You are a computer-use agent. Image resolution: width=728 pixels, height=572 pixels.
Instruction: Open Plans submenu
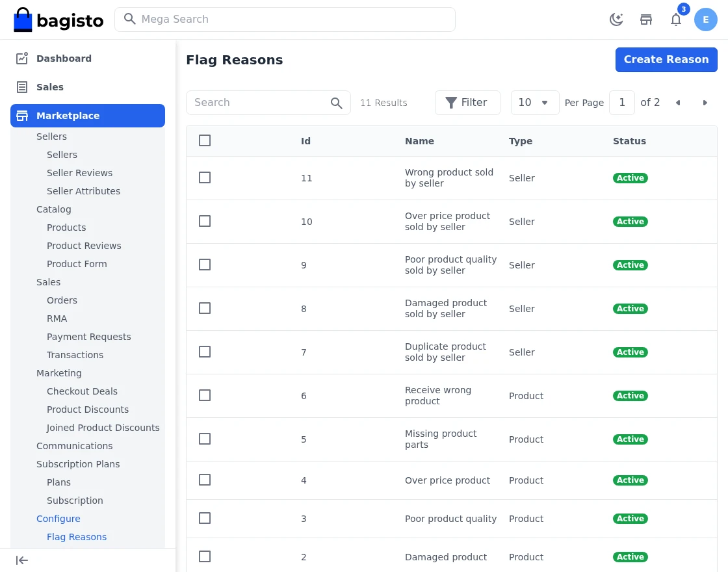click(58, 482)
